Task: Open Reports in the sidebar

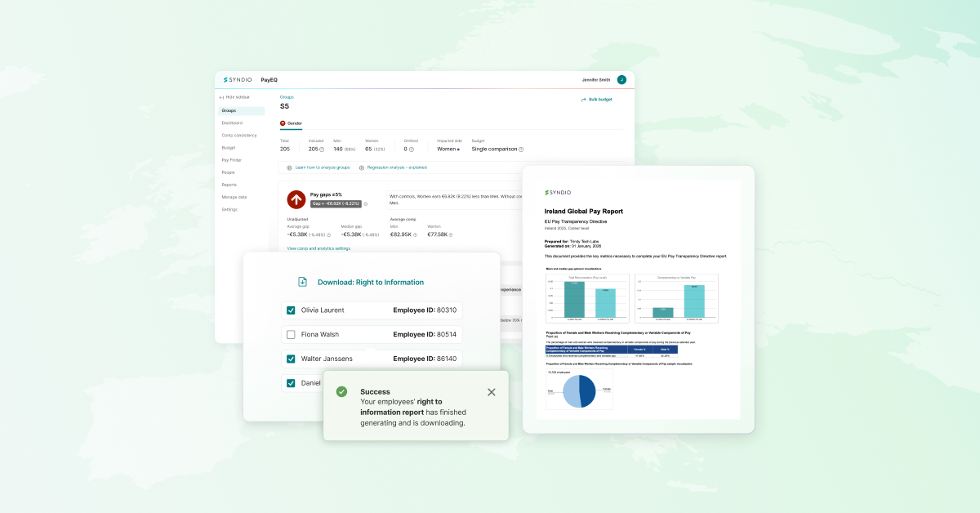Action: pos(229,185)
